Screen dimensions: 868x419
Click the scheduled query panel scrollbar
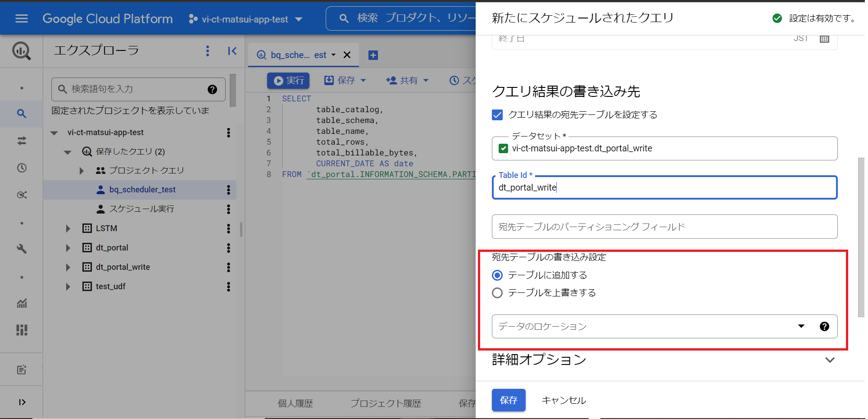pos(861,237)
